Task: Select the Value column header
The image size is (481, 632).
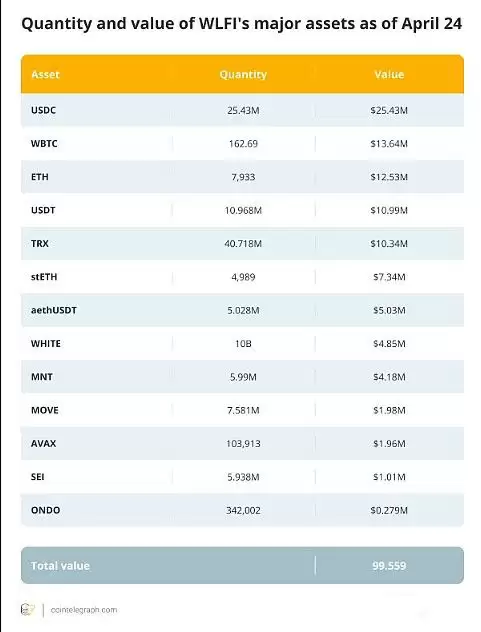Action: coord(389,75)
